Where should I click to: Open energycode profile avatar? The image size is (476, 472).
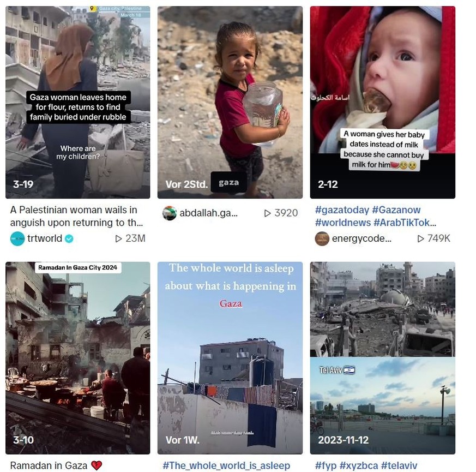[322, 238]
